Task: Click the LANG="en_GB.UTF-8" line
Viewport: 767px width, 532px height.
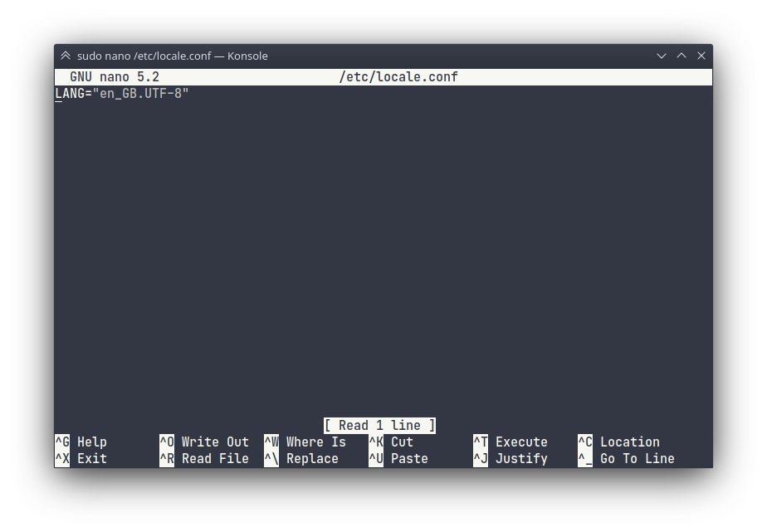Action: click(x=122, y=94)
